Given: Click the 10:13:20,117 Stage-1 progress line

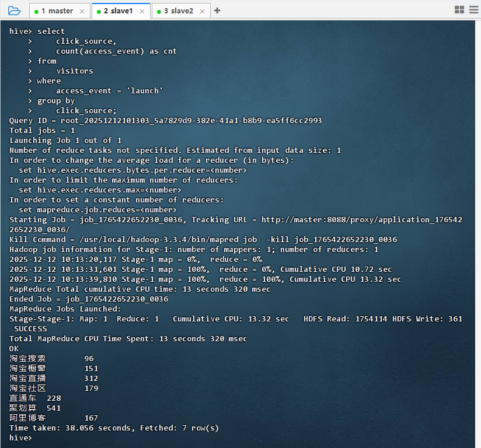Looking at the screenshot, I should click(x=135, y=260).
